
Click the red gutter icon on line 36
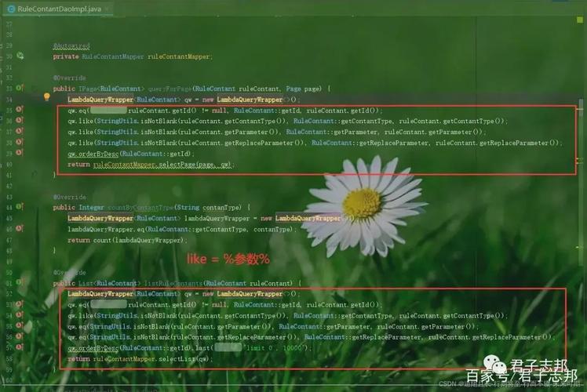(x=20, y=121)
